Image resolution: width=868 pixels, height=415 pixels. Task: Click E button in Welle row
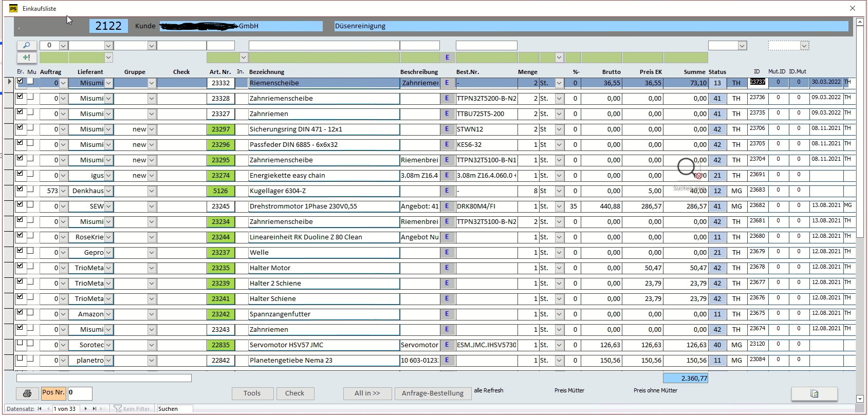[447, 252]
